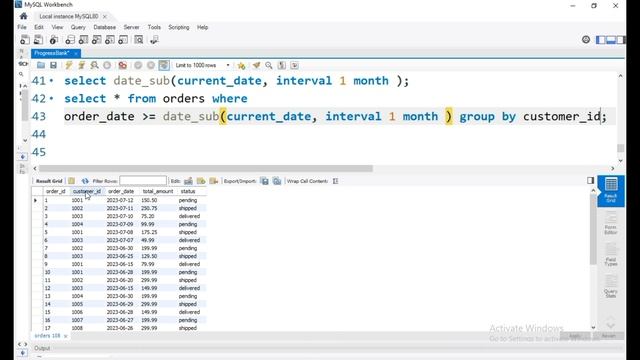Open a script file with folder icon
The width and height of the screenshot is (640, 360).
tap(41, 65)
